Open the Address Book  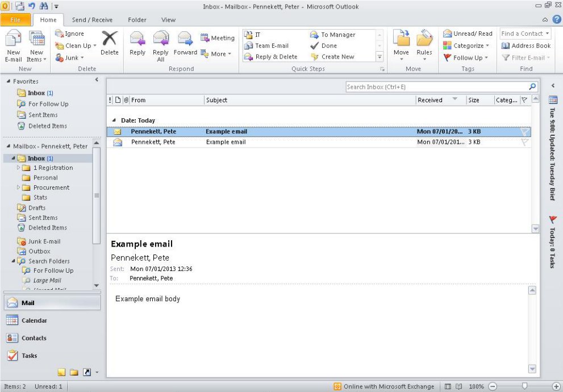click(526, 45)
